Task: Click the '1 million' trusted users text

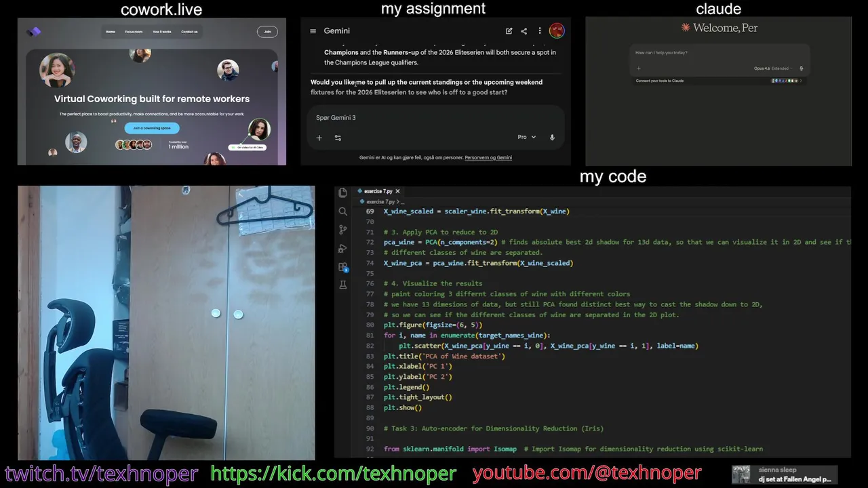Action: (179, 146)
